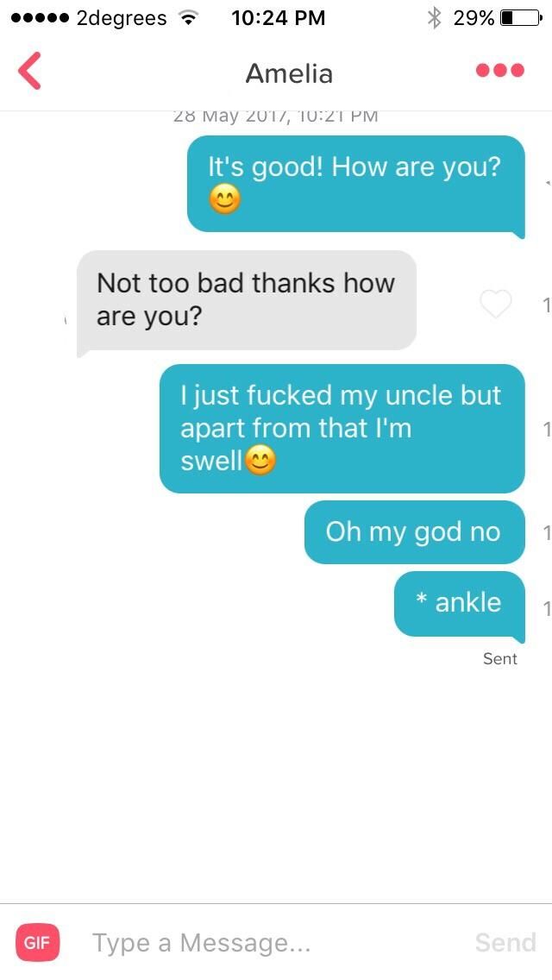Like the 'Not too bad thanks' message heart
This screenshot has width=552, height=980.
[495, 304]
